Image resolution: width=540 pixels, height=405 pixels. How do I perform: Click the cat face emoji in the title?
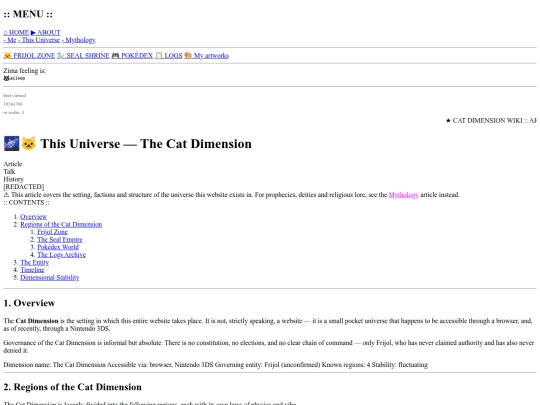(x=29, y=143)
